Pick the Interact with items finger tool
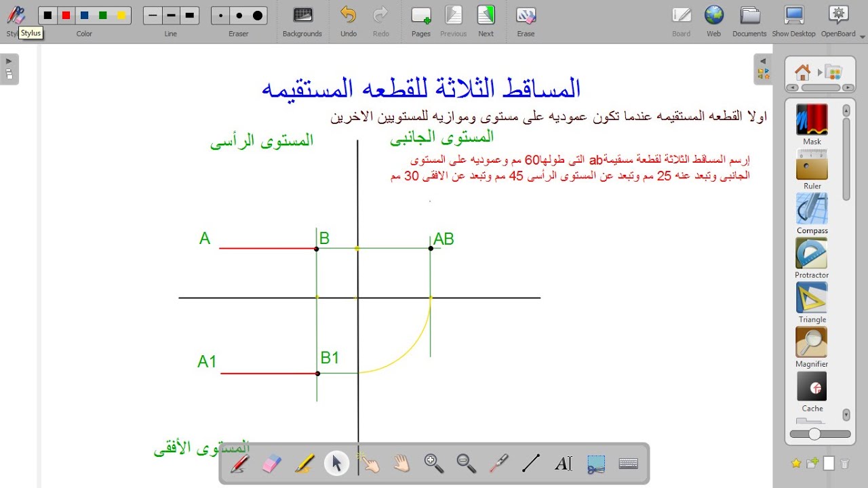868x488 pixels. coord(369,464)
